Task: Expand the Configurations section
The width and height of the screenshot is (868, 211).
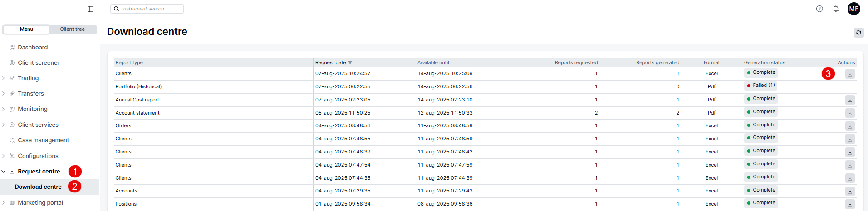Action: [4, 156]
